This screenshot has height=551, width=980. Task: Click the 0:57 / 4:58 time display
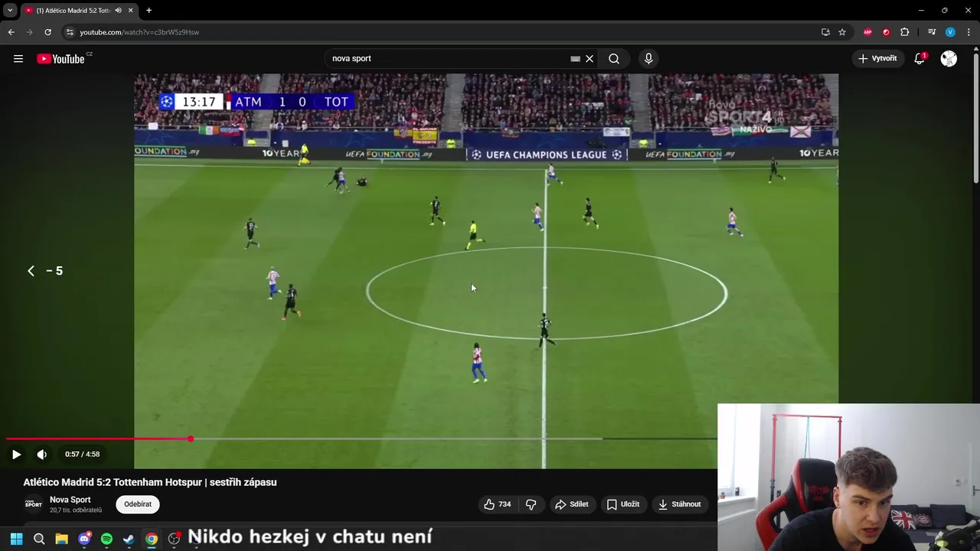pos(82,455)
